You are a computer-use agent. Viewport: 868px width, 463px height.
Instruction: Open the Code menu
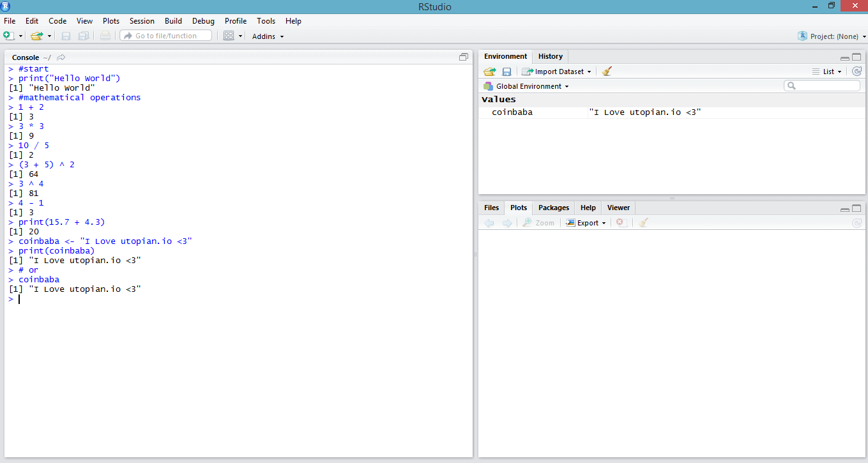point(57,21)
